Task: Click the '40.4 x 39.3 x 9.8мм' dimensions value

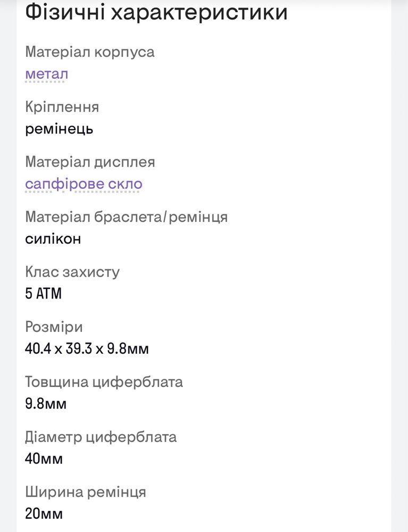Action: coord(87,349)
